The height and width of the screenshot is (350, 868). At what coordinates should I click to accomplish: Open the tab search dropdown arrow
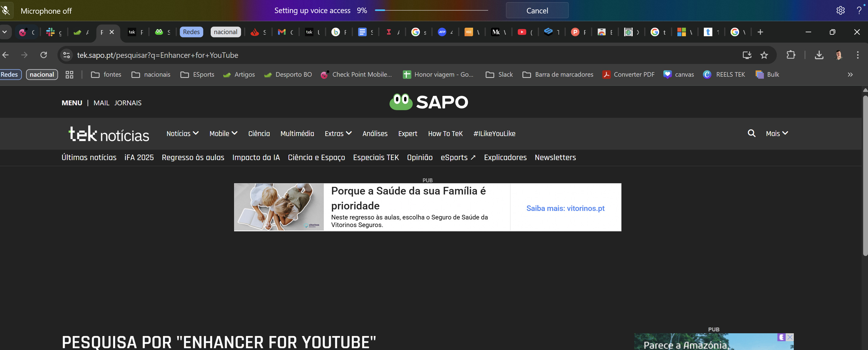pyautogui.click(x=5, y=32)
